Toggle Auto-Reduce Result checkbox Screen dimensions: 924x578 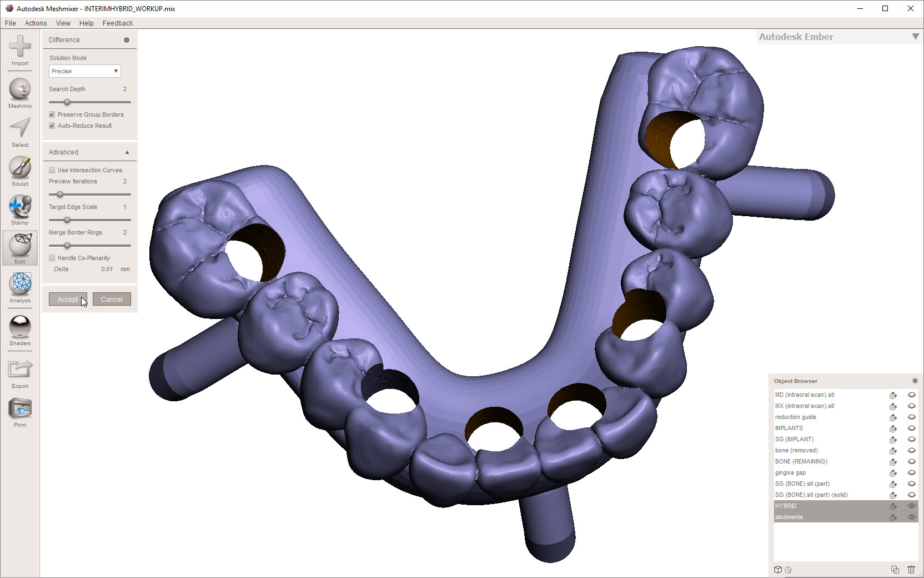(x=52, y=126)
